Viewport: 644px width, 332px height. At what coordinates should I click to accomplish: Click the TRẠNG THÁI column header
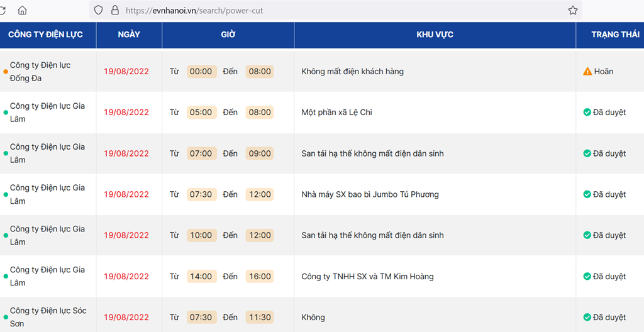coord(615,35)
